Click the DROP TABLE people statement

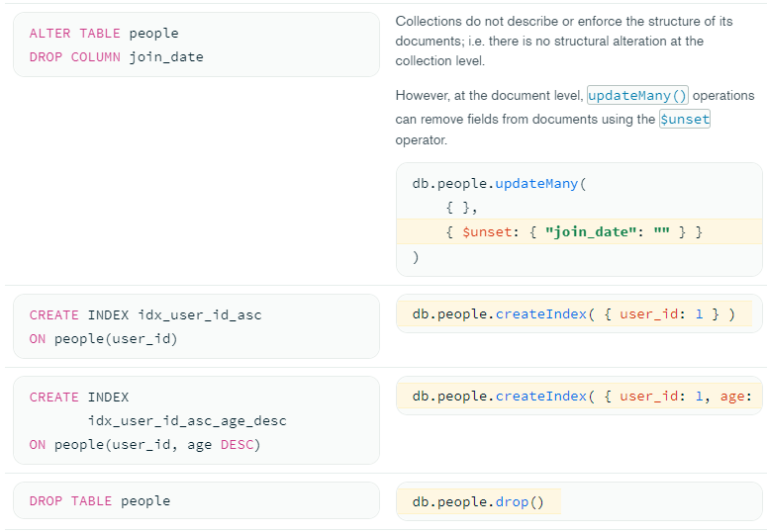point(100,501)
